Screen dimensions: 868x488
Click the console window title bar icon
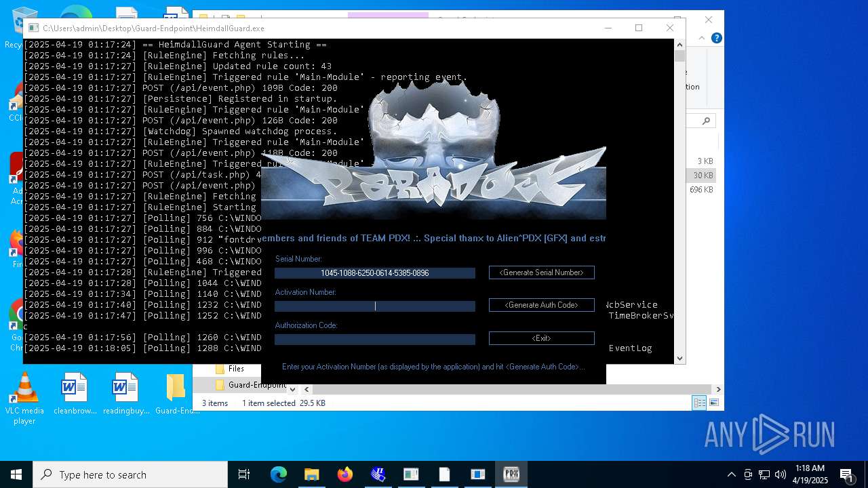[x=33, y=28]
